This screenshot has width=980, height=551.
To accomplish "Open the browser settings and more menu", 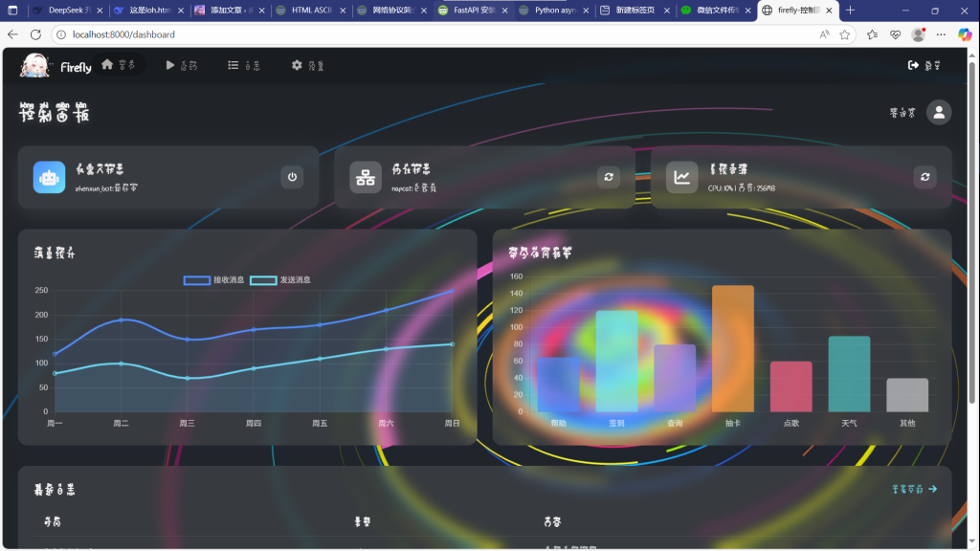I will click(941, 34).
